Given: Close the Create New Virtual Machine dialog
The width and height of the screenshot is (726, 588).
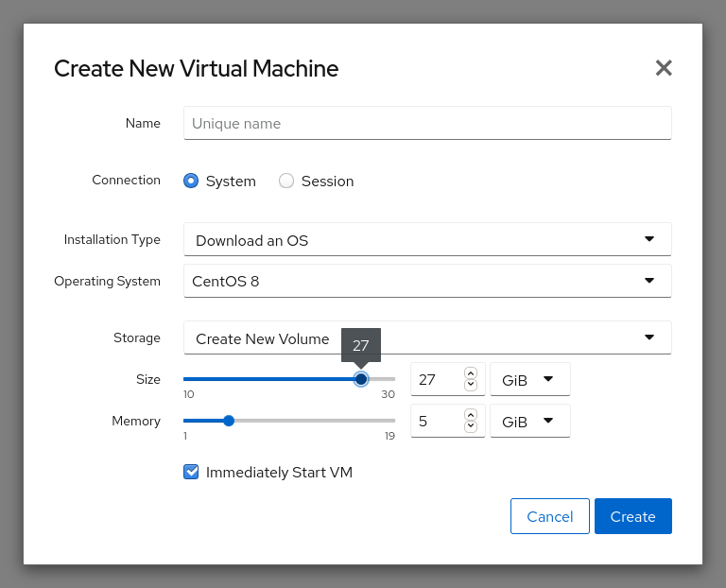Looking at the screenshot, I should [x=664, y=68].
